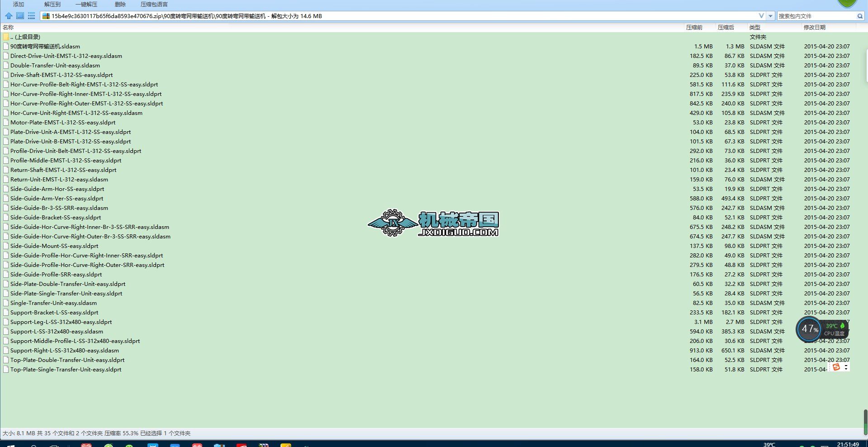The image size is (868, 447).
Task: Click the folder icon of the 上级目录 row
Action: pyautogui.click(x=6, y=37)
